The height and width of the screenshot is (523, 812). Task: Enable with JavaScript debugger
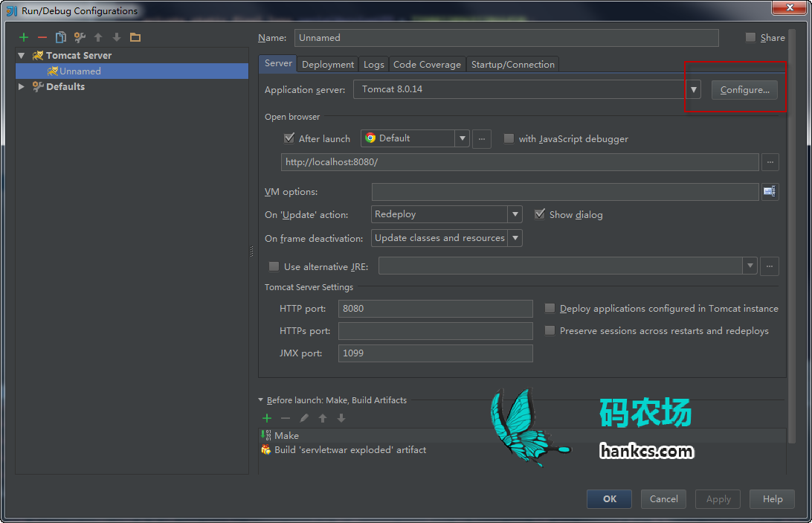tap(509, 138)
